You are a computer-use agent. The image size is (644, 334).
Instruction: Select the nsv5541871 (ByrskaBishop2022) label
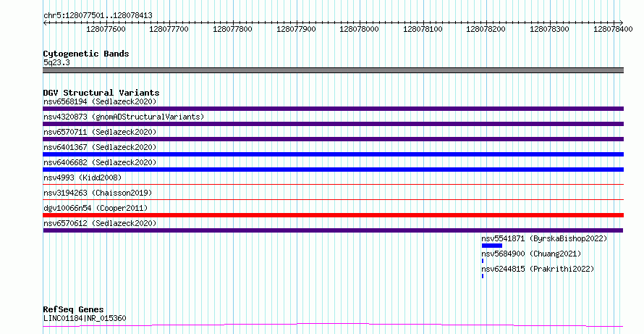[x=544, y=238]
